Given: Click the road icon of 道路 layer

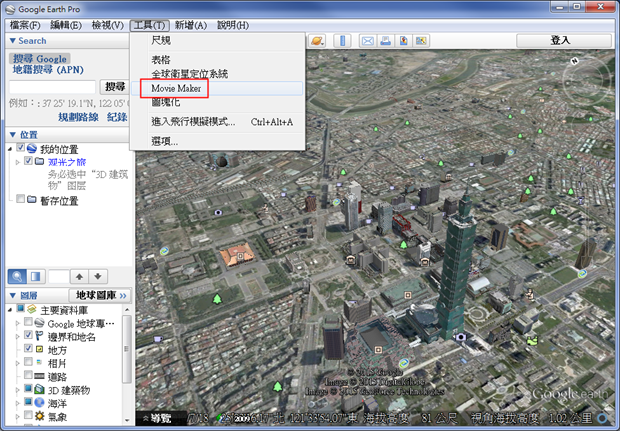Looking at the screenshot, I should pyautogui.click(x=39, y=376).
